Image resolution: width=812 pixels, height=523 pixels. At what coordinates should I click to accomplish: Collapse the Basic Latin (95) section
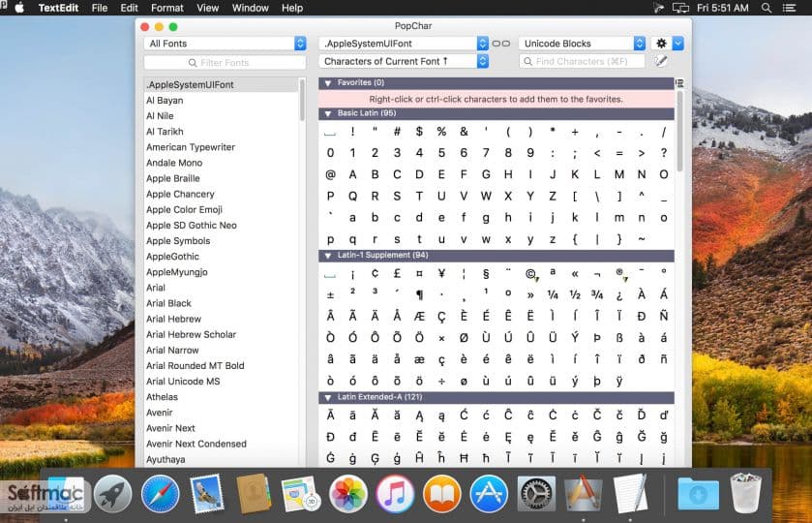327,113
